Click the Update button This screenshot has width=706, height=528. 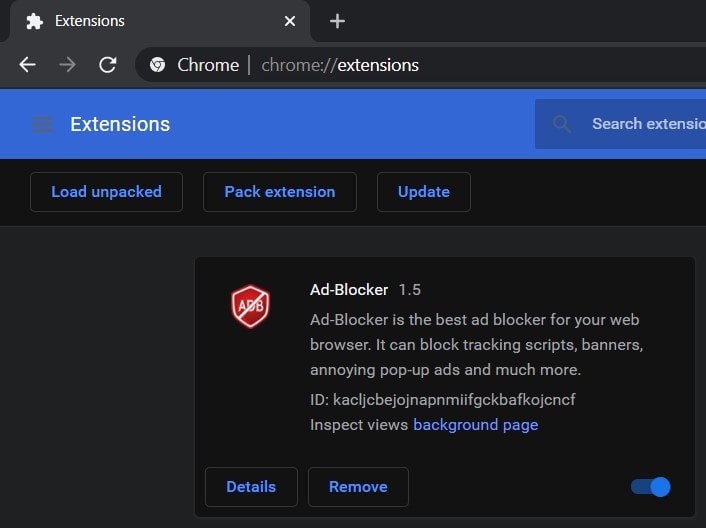pos(424,192)
